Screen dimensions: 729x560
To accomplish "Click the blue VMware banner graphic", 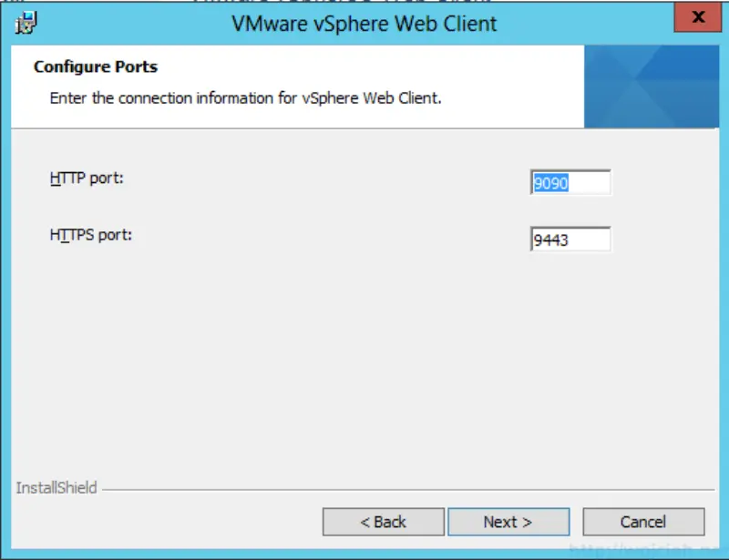I will 652,87.
